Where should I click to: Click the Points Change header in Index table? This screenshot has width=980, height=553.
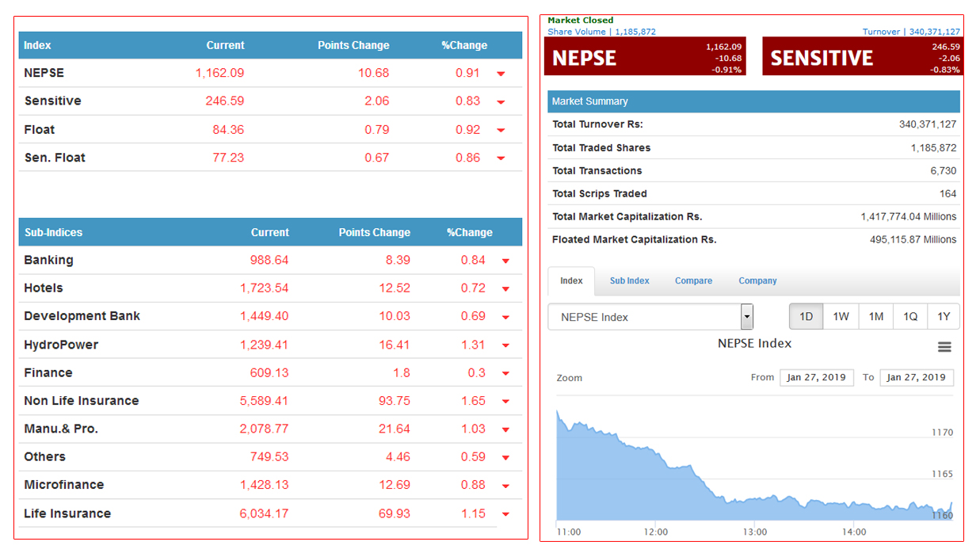353,45
